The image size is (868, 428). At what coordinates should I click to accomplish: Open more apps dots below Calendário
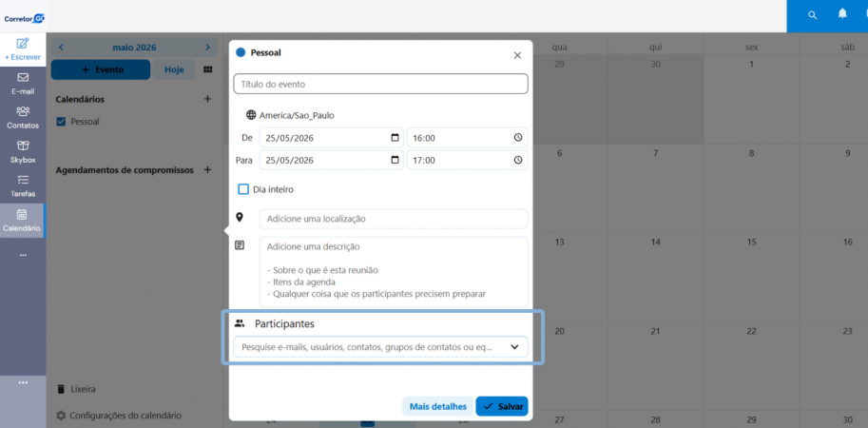click(23, 255)
